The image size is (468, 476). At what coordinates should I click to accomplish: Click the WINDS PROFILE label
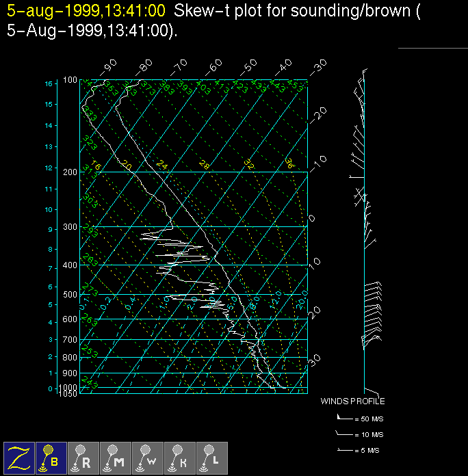tap(352, 401)
